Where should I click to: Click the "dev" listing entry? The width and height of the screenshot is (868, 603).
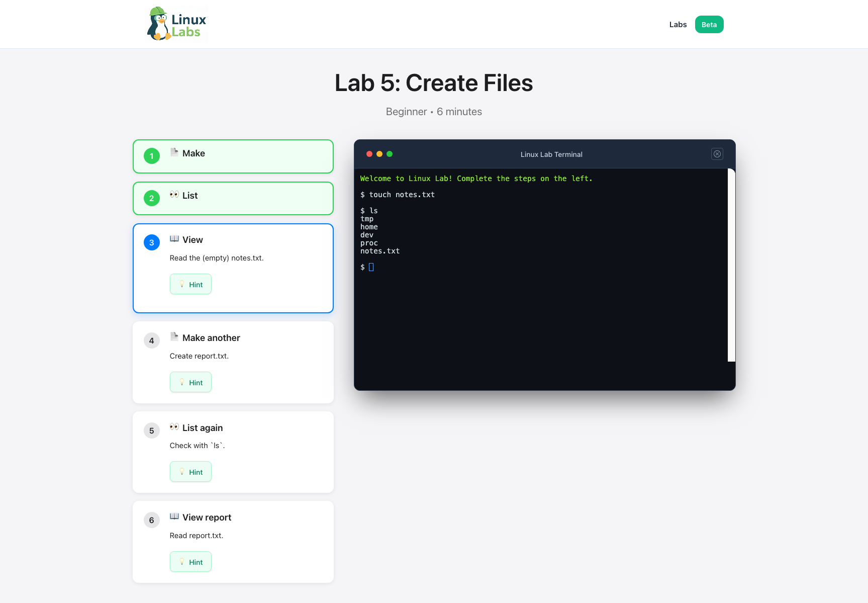[367, 235]
